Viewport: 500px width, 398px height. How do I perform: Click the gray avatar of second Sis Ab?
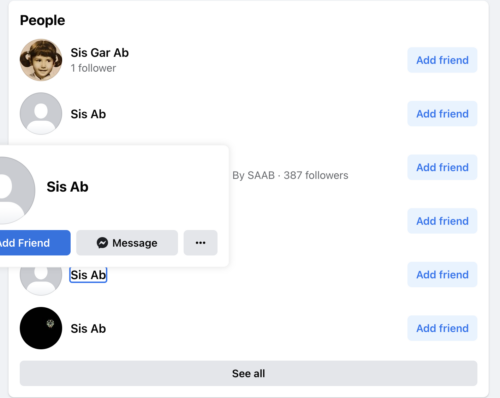(x=41, y=114)
